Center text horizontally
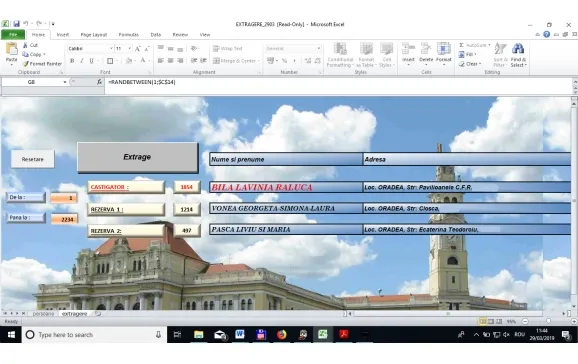 click(170, 60)
